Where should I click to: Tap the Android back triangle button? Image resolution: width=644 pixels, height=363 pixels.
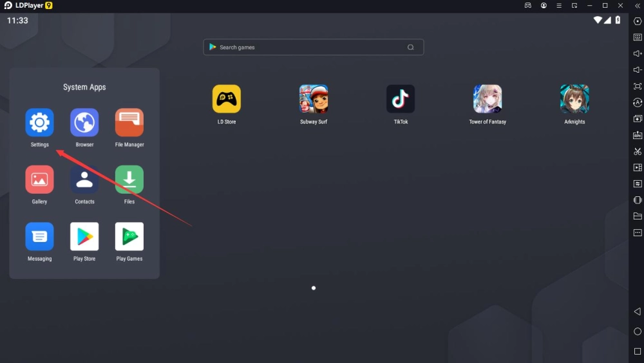(x=638, y=312)
